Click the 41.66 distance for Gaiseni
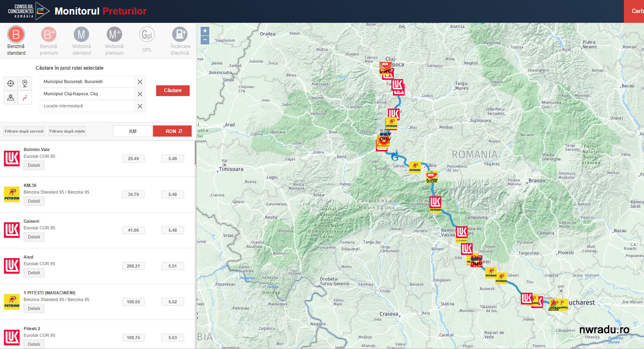Image resolution: width=644 pixels, height=349 pixels. click(133, 230)
